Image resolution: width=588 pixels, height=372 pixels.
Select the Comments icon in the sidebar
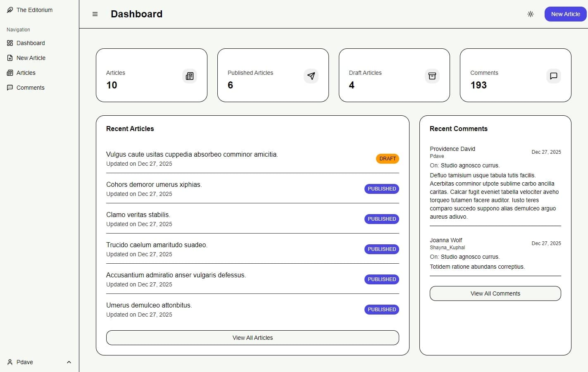[10, 87]
